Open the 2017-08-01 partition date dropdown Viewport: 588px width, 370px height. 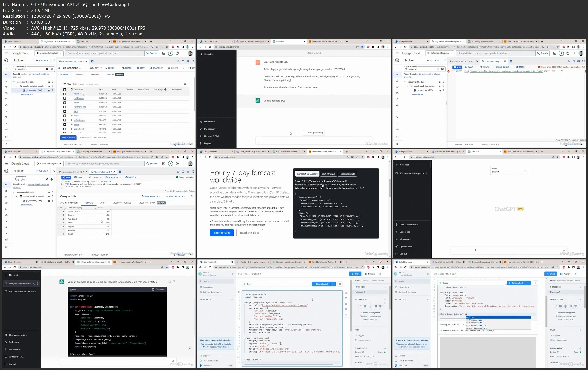point(96,68)
